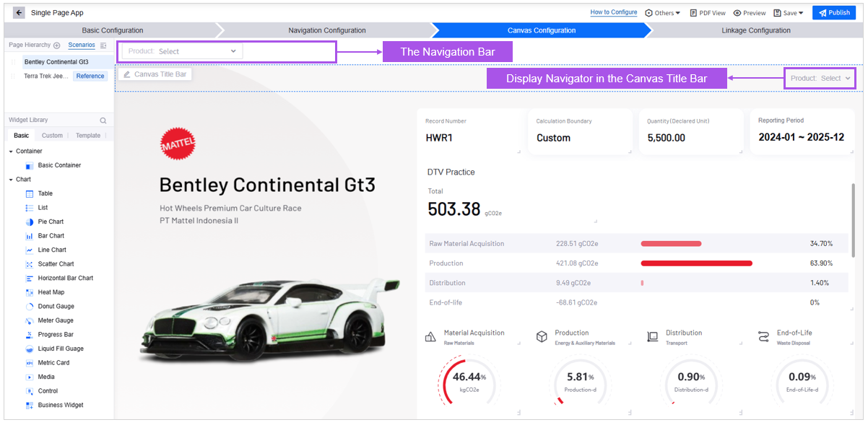868x425 pixels.
Task: Collapse the Container section in Widget Library
Action: coord(11,152)
